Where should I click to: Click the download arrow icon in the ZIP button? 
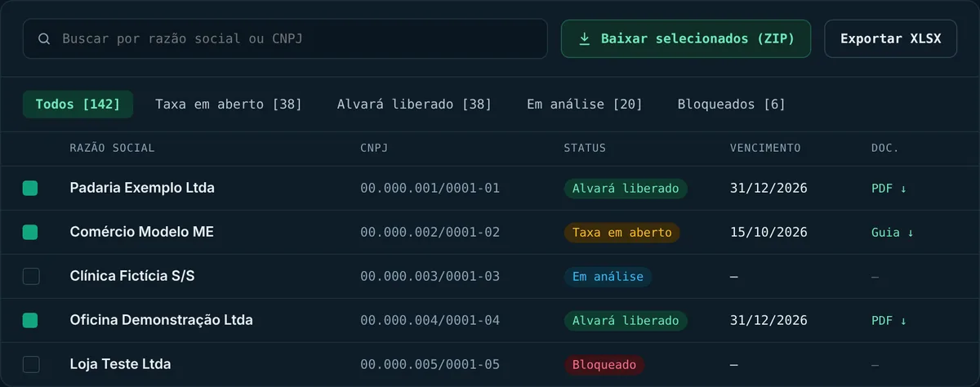[584, 38]
